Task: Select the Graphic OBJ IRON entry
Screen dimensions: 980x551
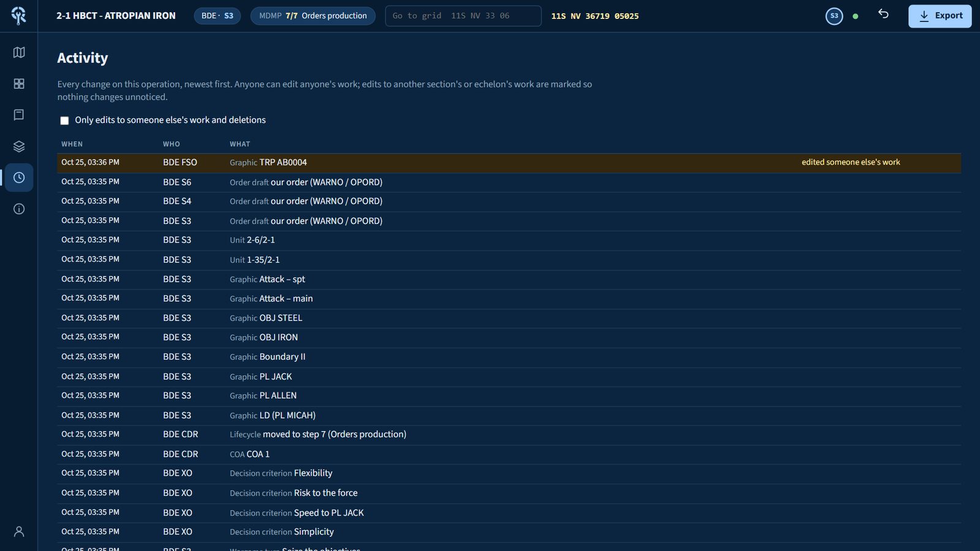Action: point(509,337)
